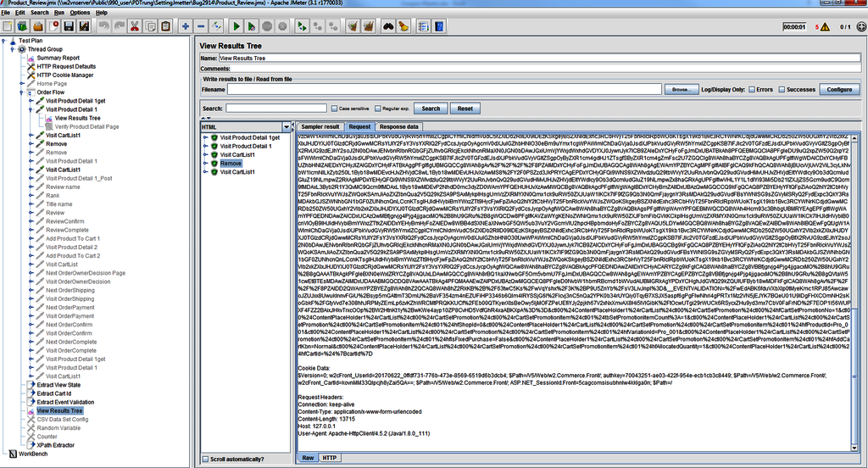The image size is (868, 468).
Task: Enable the Errors only checkbox
Action: pos(752,89)
